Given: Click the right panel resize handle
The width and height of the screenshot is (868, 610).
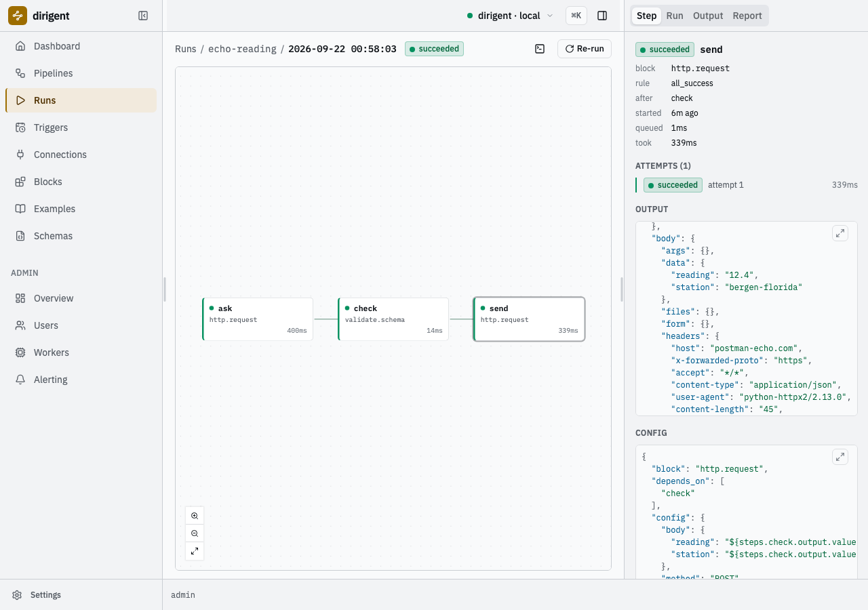Looking at the screenshot, I should (x=623, y=289).
